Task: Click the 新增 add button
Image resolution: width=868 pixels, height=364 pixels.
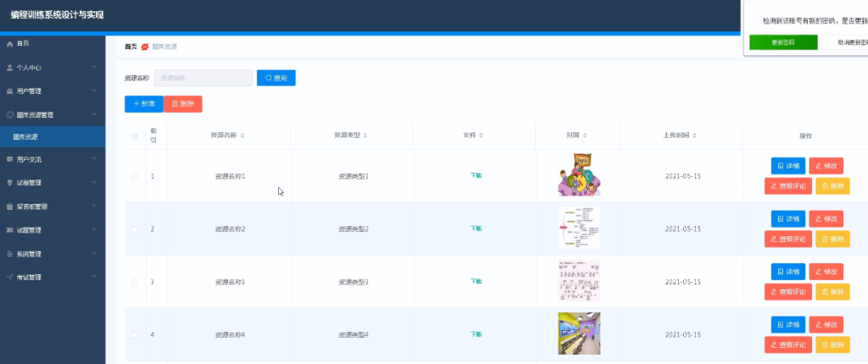Action: [x=144, y=104]
